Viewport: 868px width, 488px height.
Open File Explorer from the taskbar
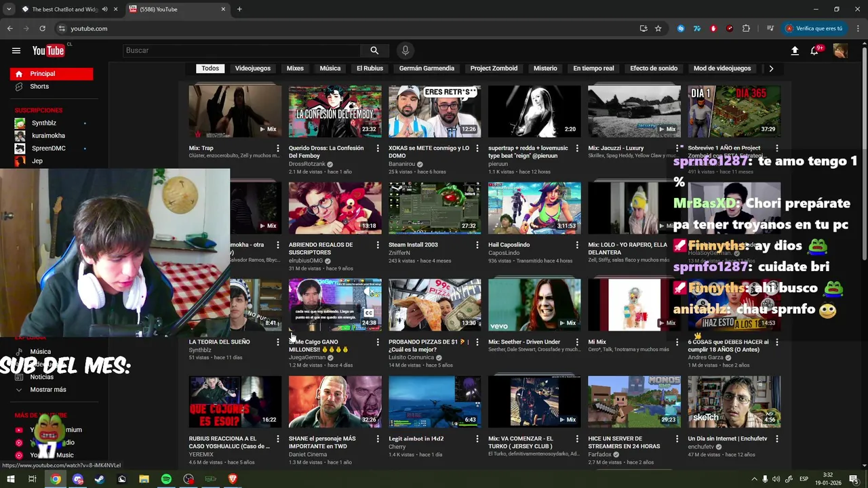click(x=144, y=479)
